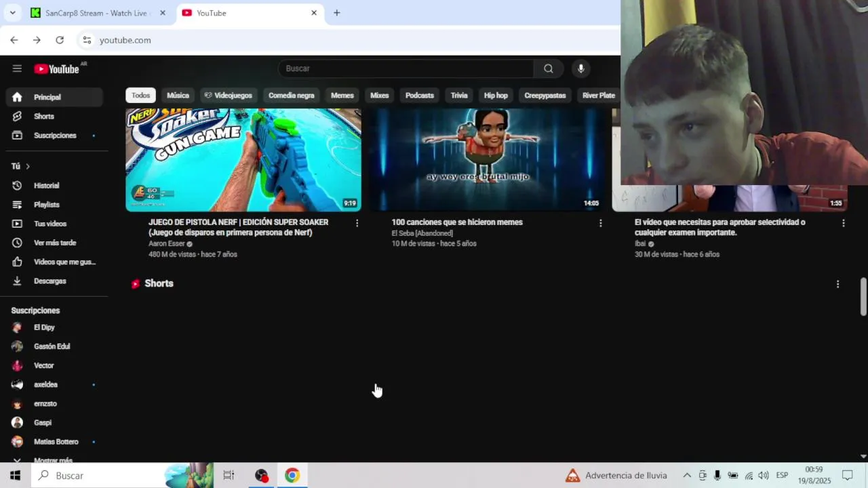Go forward in browser history
868x488 pixels.
click(x=37, y=40)
